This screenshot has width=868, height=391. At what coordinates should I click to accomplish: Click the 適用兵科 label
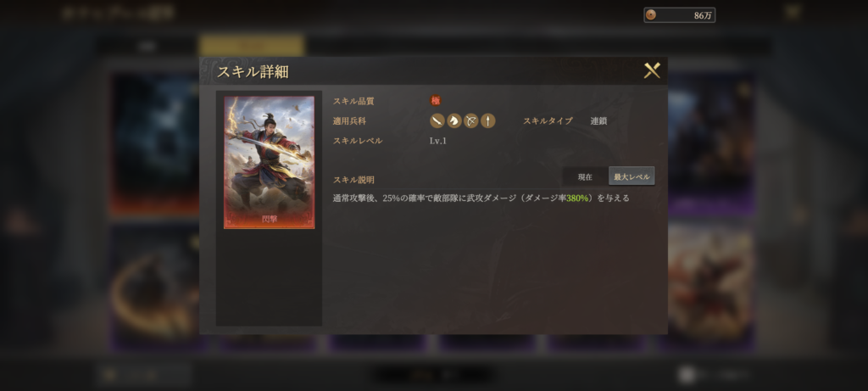coord(349,120)
